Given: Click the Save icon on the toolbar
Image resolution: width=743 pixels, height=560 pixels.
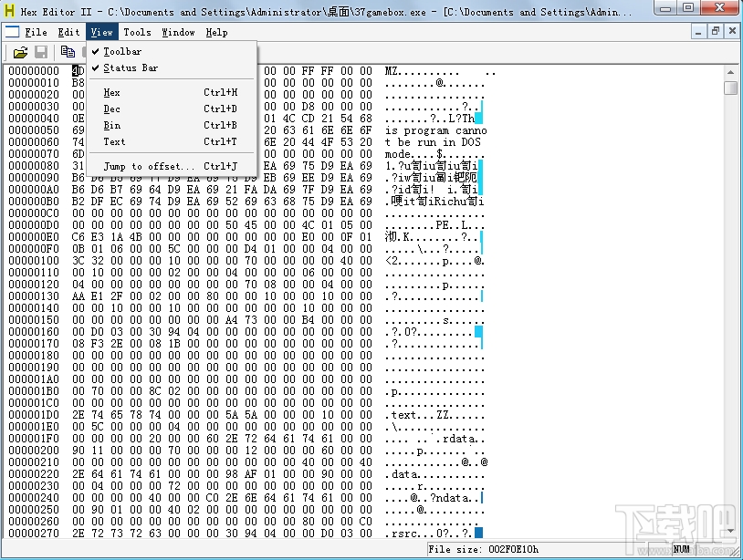Looking at the screenshot, I should pos(41,52).
